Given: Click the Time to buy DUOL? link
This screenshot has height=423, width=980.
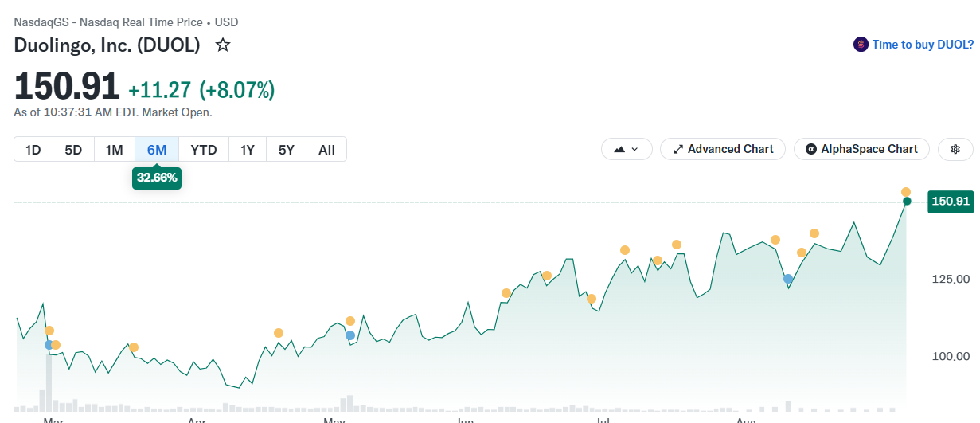Looking at the screenshot, I should click(923, 45).
